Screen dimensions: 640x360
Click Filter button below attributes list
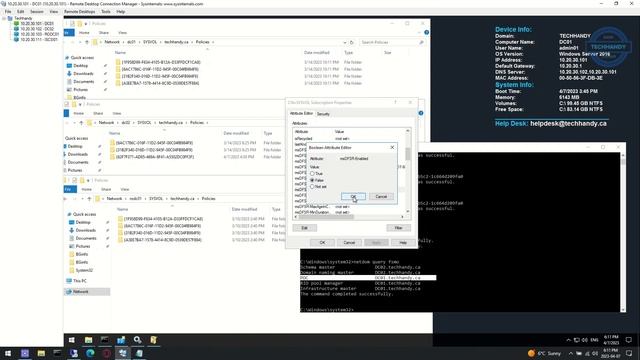[398, 228]
